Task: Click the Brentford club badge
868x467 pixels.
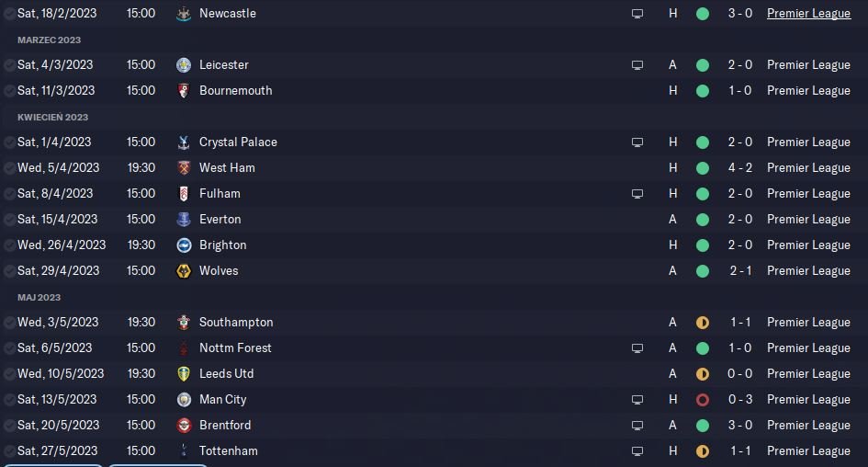Action: tap(183, 426)
